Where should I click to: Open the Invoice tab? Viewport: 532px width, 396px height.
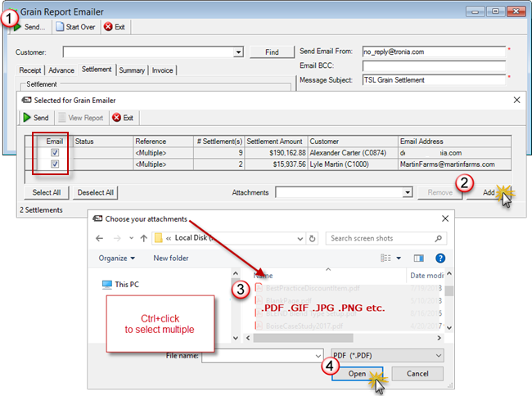(163, 70)
